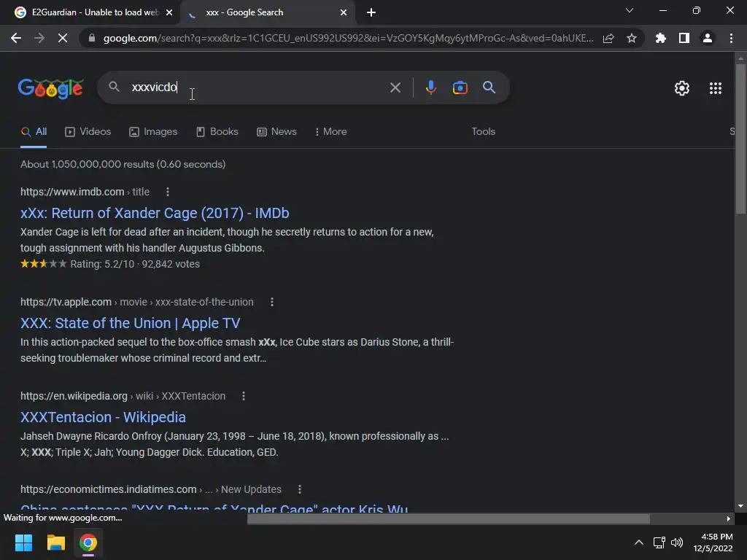The height and width of the screenshot is (560, 747).
Task: Open options for the en.wikipedia.org result
Action: 244,396
